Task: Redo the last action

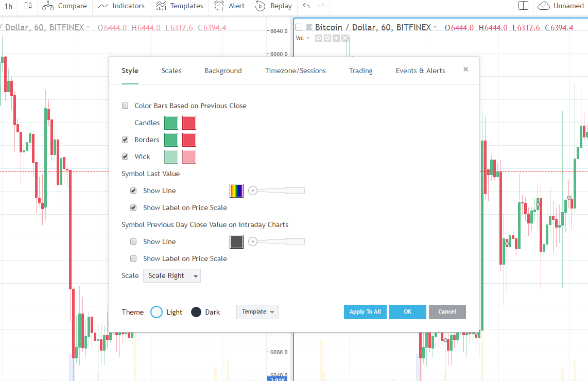Action: 321,6
